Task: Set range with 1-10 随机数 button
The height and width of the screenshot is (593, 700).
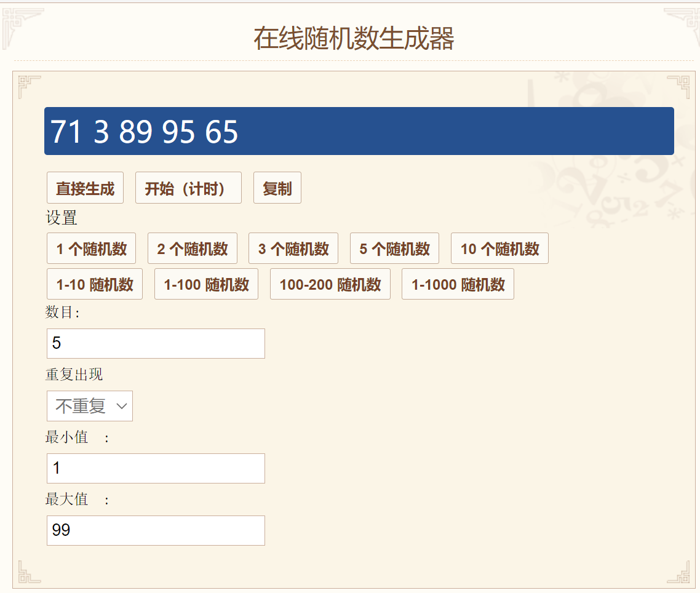Action: click(x=95, y=284)
